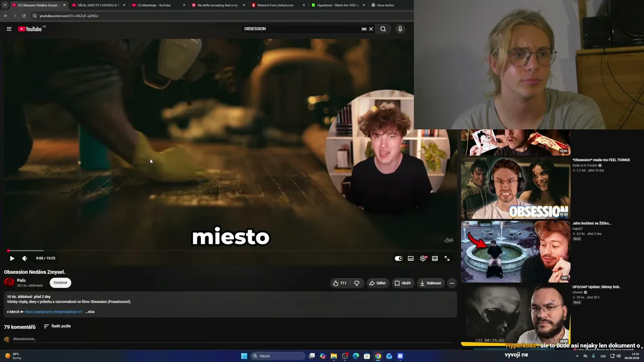Image resolution: width=644 pixels, height=362 pixels.
Task: Go back in the browser
Action: click(6, 16)
